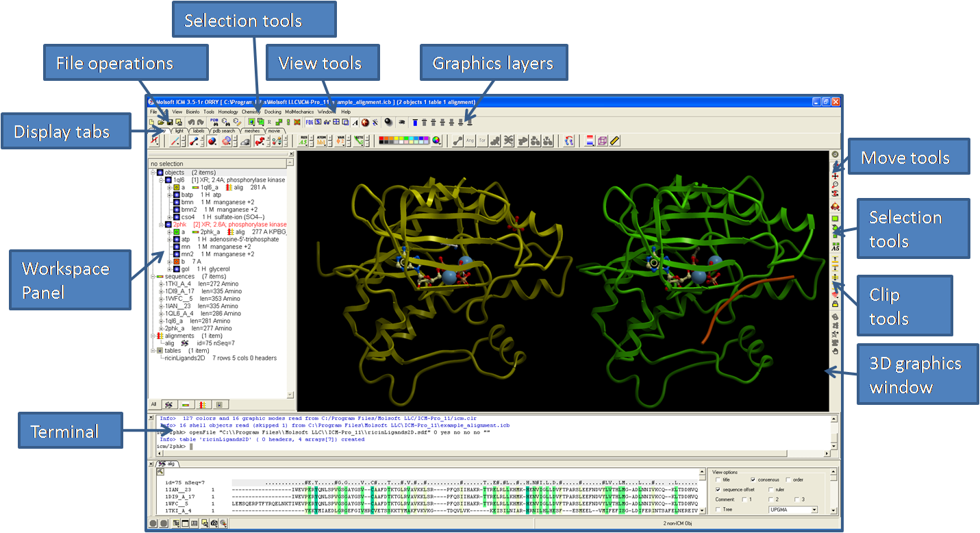980x533 pixels.
Task: Click the Tor torsion angle tool
Action: pyautogui.click(x=482, y=141)
